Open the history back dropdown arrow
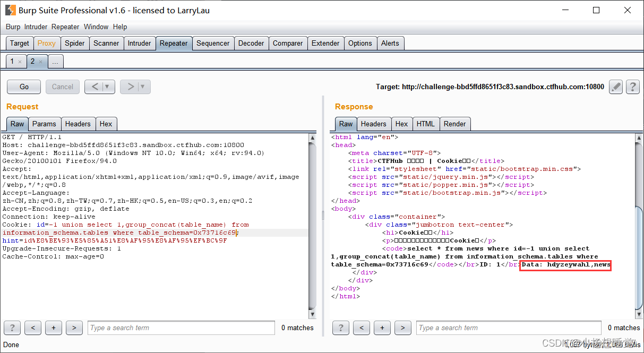The height and width of the screenshot is (353, 644). pos(108,87)
